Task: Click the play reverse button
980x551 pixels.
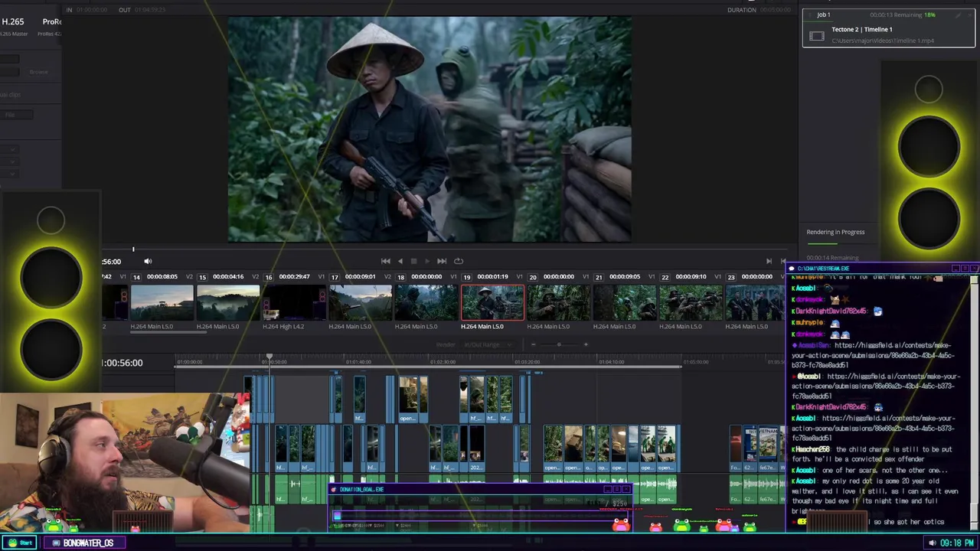Action: (x=400, y=261)
